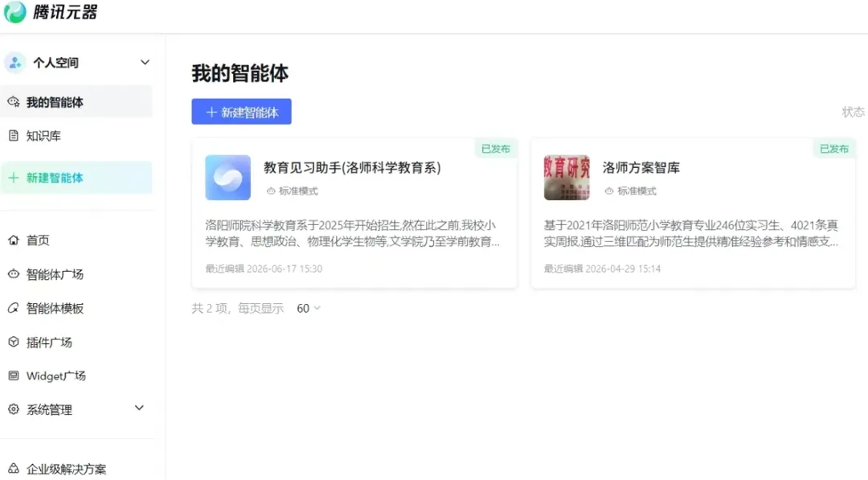
Task: Open the 教育见习助手(洛师科学教育系) title
Action: [x=352, y=167]
